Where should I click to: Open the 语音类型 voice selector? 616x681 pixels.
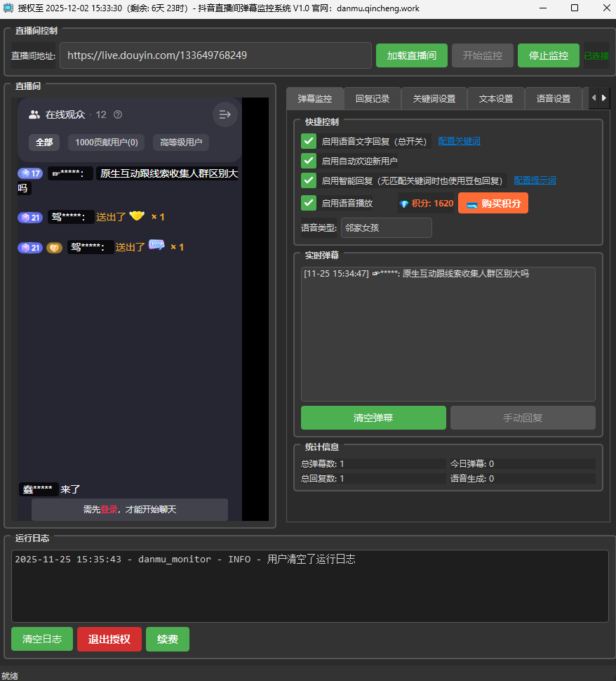pos(386,227)
